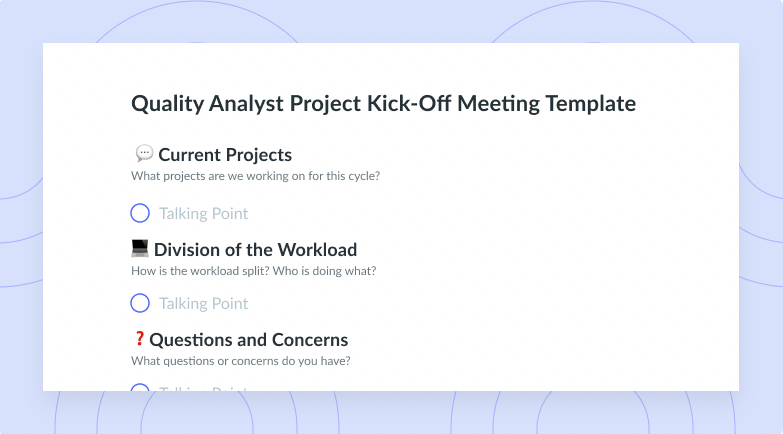The image size is (783, 434).
Task: Click the 'Who is doing what?' sentence
Action: tap(323, 271)
